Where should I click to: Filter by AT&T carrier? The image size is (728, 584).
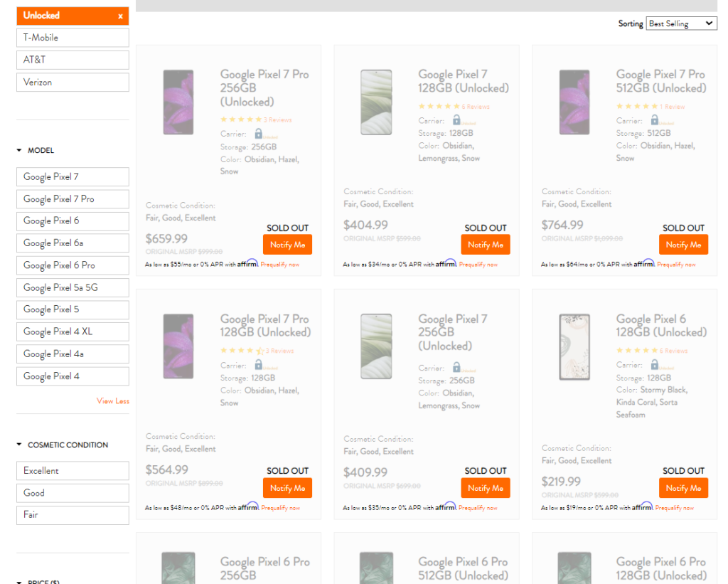(x=73, y=60)
